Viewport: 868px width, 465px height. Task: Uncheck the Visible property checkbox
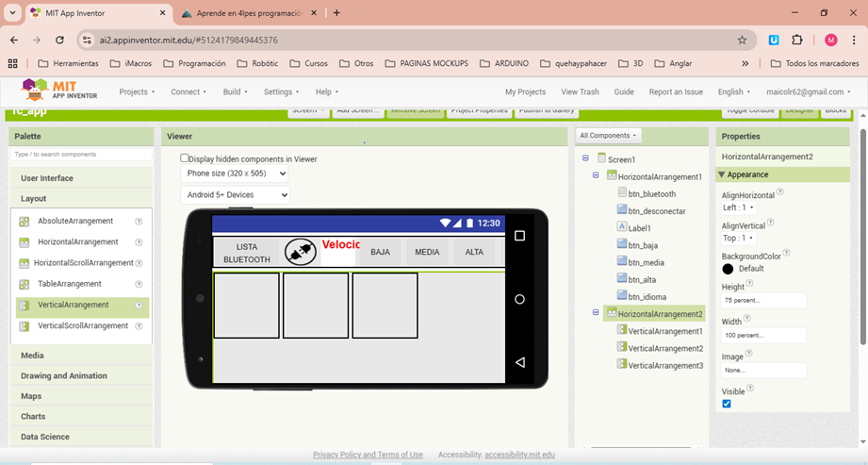(x=727, y=404)
